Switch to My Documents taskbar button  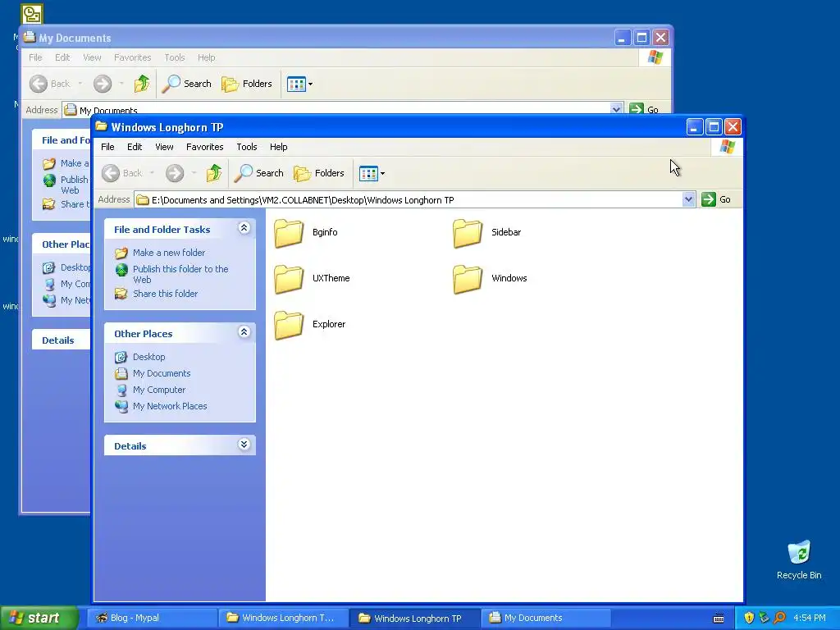coord(546,619)
